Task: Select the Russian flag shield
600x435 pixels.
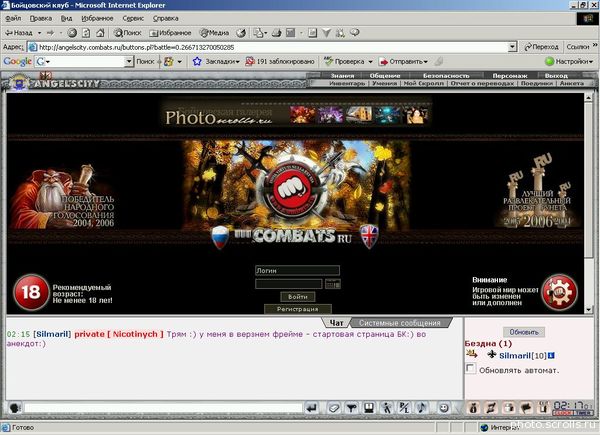Action: 220,237
